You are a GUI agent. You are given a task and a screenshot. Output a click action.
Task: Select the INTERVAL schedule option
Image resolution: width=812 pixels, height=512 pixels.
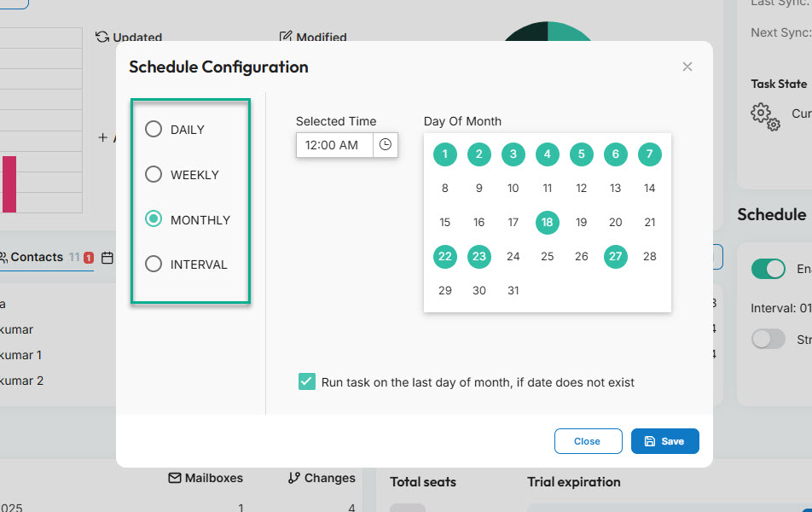(x=154, y=265)
